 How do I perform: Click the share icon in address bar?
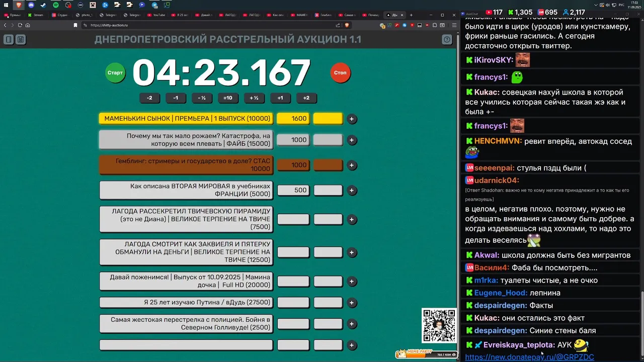coord(338,25)
